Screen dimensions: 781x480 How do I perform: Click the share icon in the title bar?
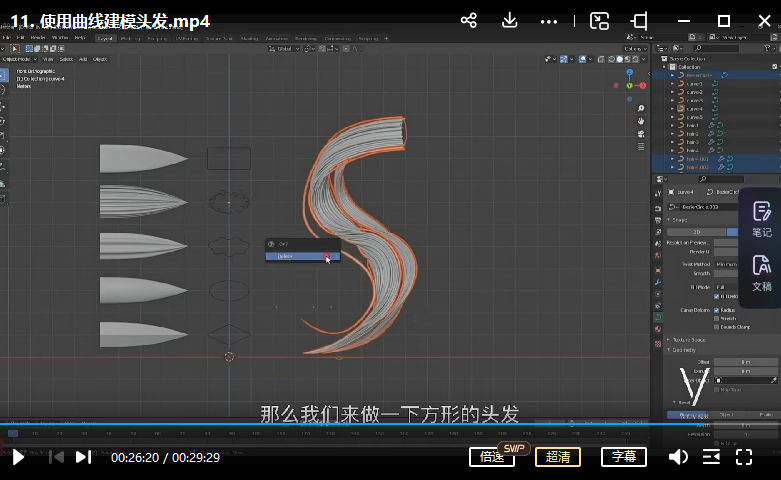(468, 20)
